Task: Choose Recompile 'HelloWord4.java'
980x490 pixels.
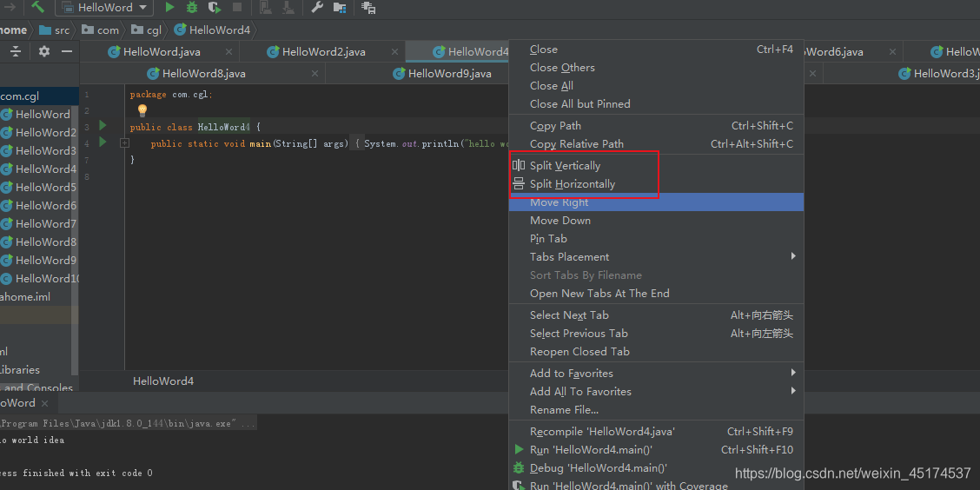Action: [656, 431]
